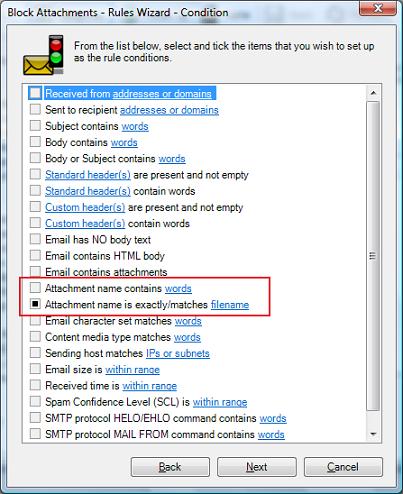Tick 'Email contains HTML body' checkbox

tap(35, 255)
